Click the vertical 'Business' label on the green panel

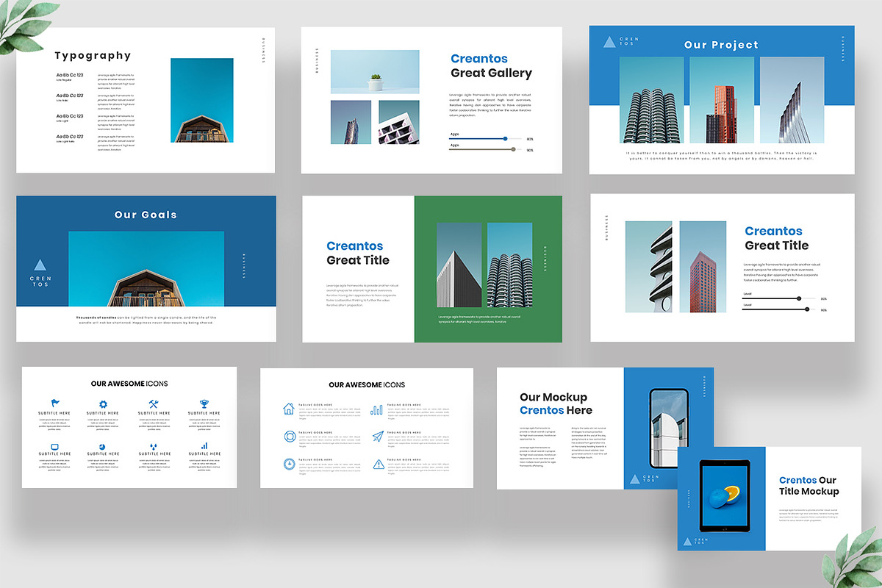tap(545, 259)
